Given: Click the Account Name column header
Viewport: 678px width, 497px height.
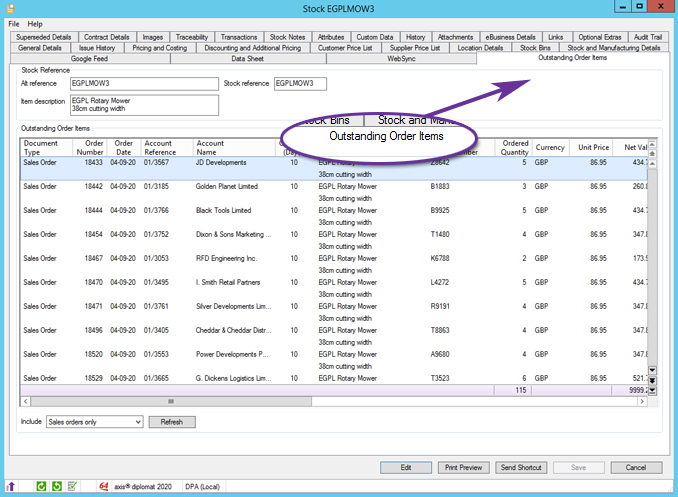Looking at the screenshot, I should [233, 147].
